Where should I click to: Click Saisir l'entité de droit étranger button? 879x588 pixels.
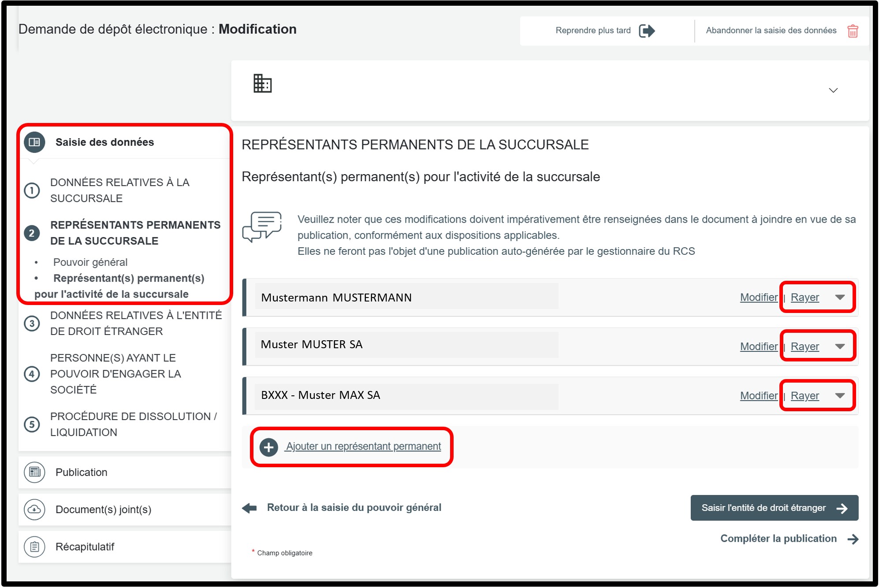pos(774,508)
